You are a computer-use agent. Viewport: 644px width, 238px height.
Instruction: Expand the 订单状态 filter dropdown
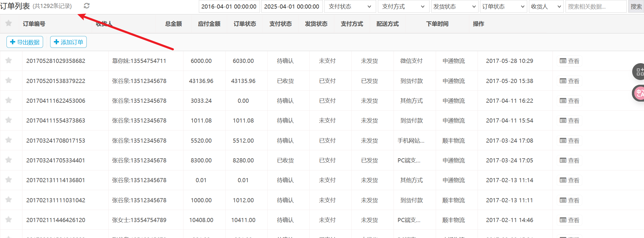tap(503, 6)
